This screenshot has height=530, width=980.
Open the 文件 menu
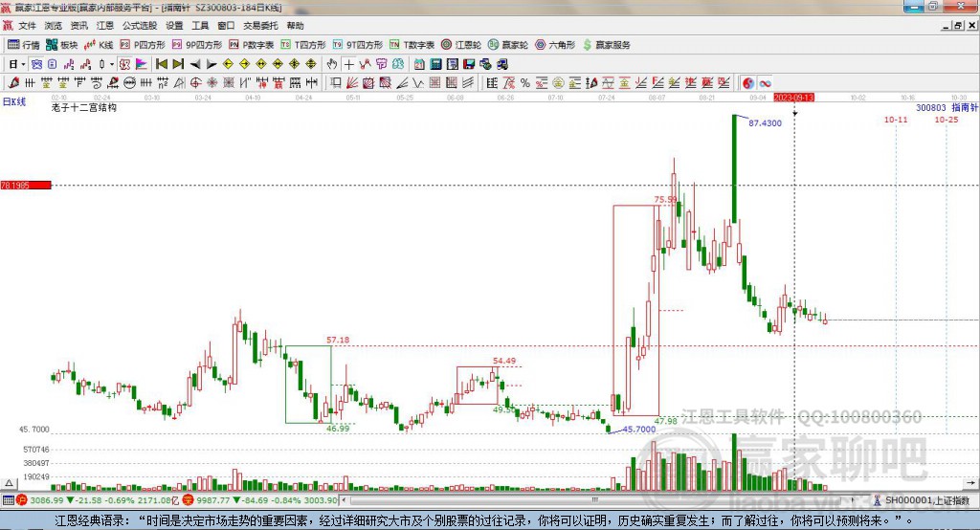tap(28, 26)
